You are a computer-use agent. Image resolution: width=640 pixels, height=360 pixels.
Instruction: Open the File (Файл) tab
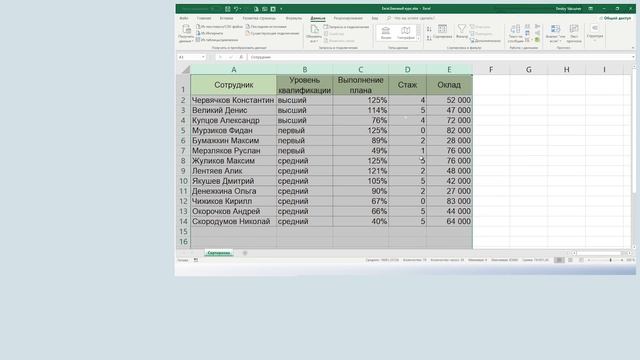coord(184,18)
